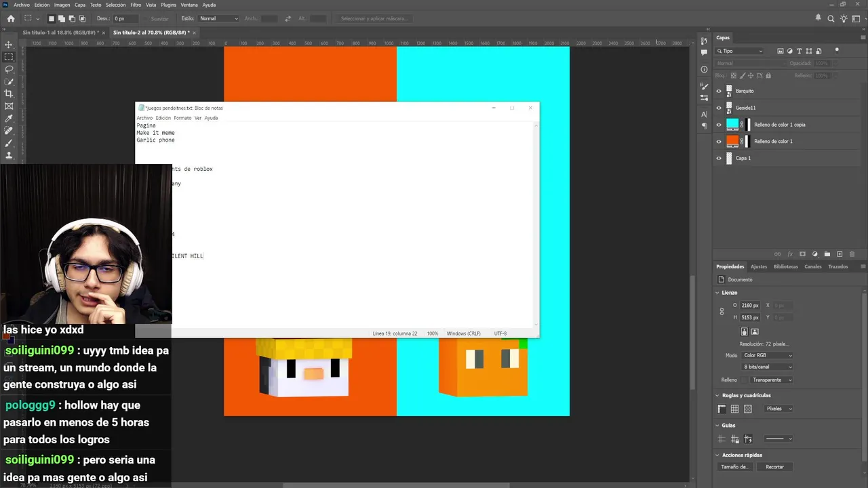The width and height of the screenshot is (868, 488).
Task: Open the Comments panel icon
Action: 704,53
